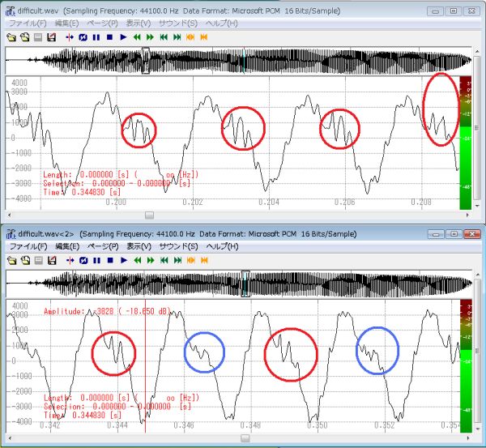Click the blue loop icon in top window

click(x=83, y=37)
